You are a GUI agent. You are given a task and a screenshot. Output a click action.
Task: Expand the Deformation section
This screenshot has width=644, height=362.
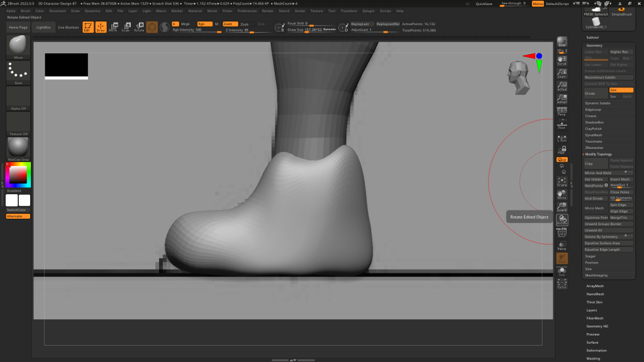(x=596, y=350)
